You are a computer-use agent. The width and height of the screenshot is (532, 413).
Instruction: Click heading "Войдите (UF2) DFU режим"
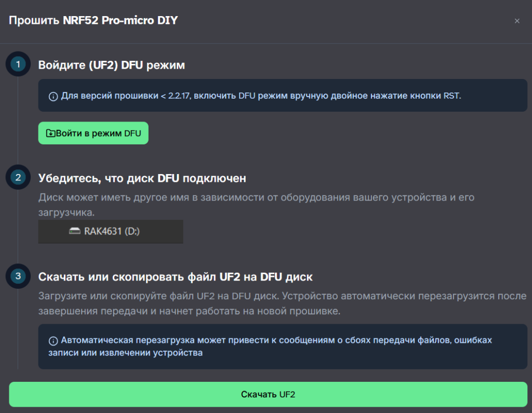[x=112, y=65]
